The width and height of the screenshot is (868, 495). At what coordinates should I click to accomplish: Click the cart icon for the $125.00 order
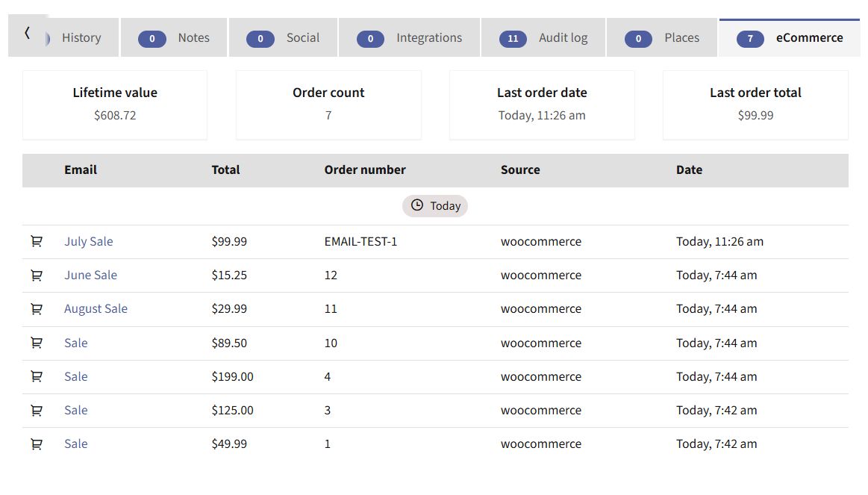point(37,411)
